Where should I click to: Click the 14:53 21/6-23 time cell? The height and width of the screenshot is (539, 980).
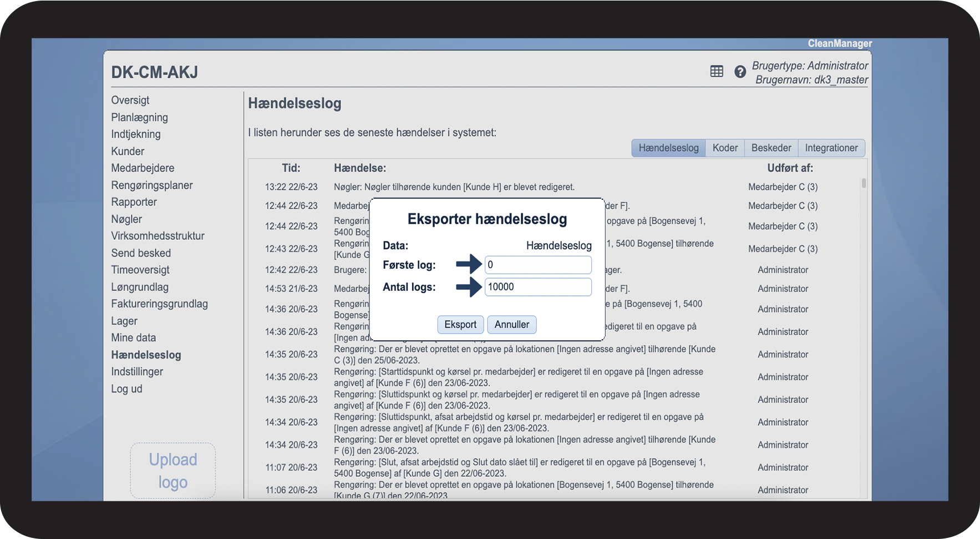(x=291, y=289)
